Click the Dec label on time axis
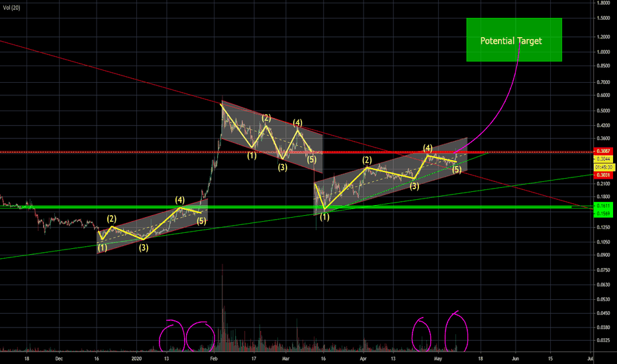This screenshot has height=364, width=617. click(59, 359)
